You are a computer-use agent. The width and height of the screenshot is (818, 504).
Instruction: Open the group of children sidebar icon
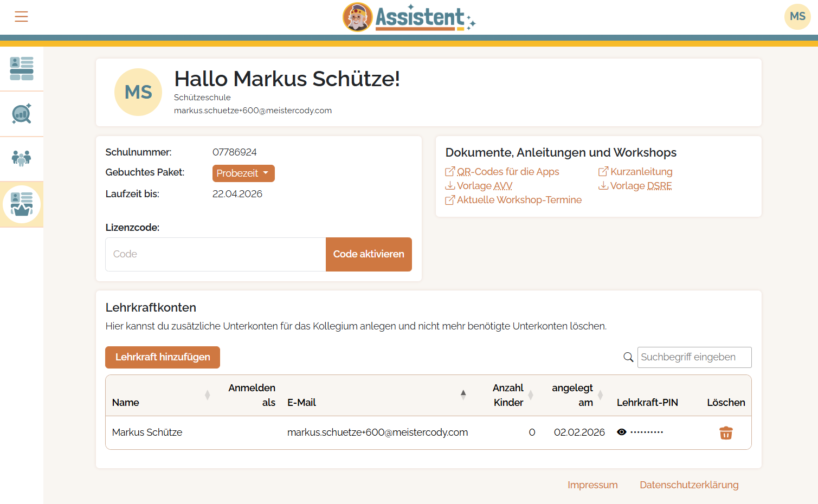tap(22, 158)
